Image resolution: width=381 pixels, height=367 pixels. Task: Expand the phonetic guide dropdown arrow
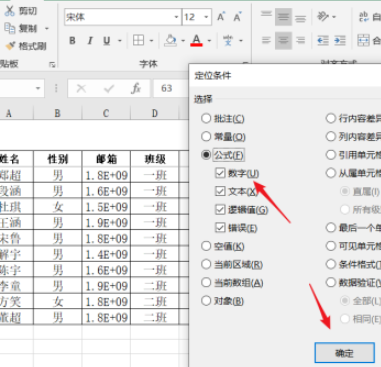tap(241, 41)
